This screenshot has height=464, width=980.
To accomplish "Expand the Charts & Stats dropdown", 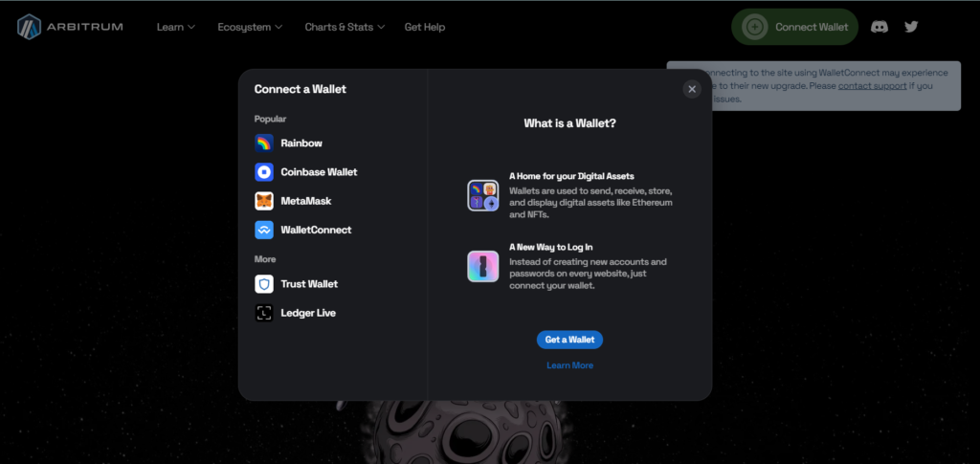I will point(345,27).
